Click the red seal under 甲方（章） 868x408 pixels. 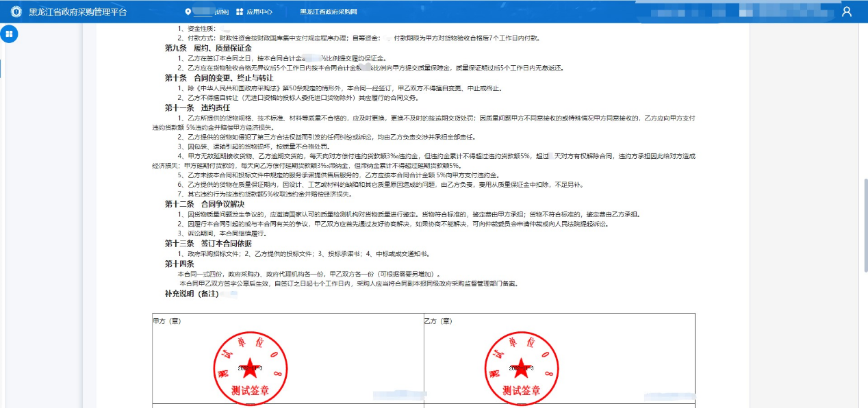[250, 367]
